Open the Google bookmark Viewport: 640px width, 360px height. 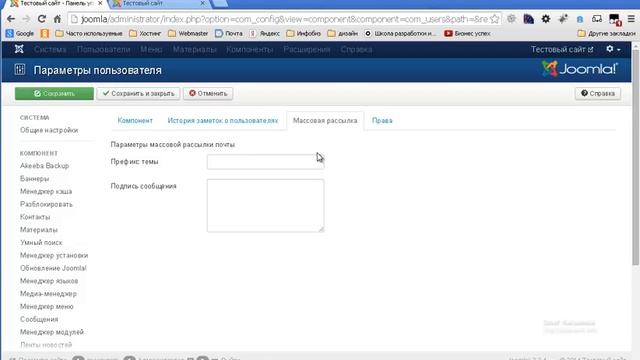click(20, 33)
